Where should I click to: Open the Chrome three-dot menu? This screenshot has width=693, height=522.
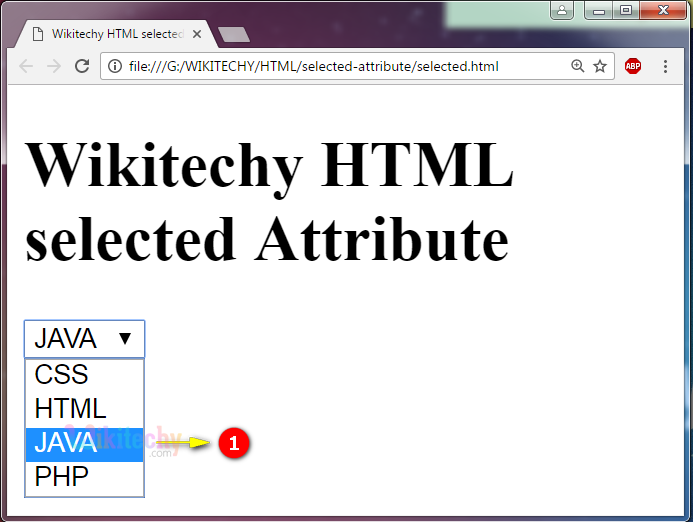(666, 67)
